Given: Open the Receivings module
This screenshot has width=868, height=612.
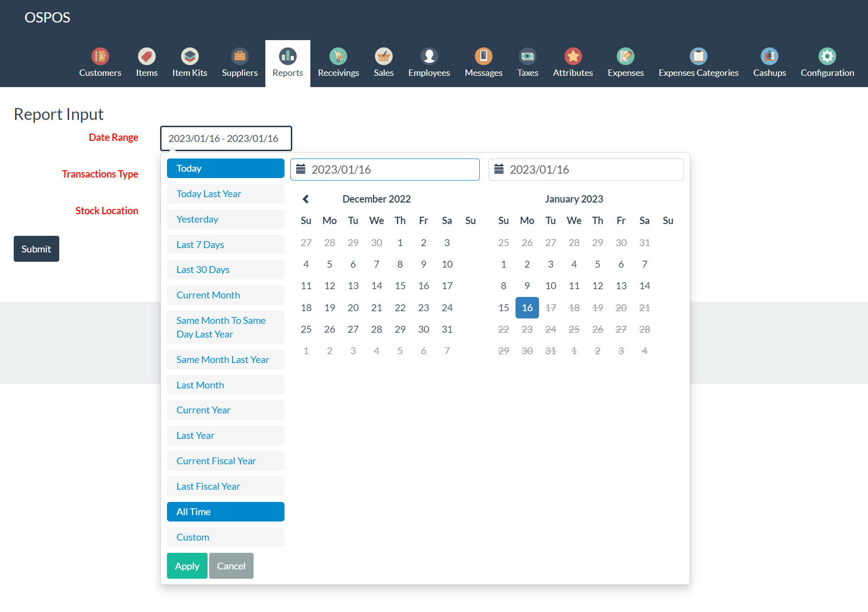Looking at the screenshot, I should click(338, 63).
